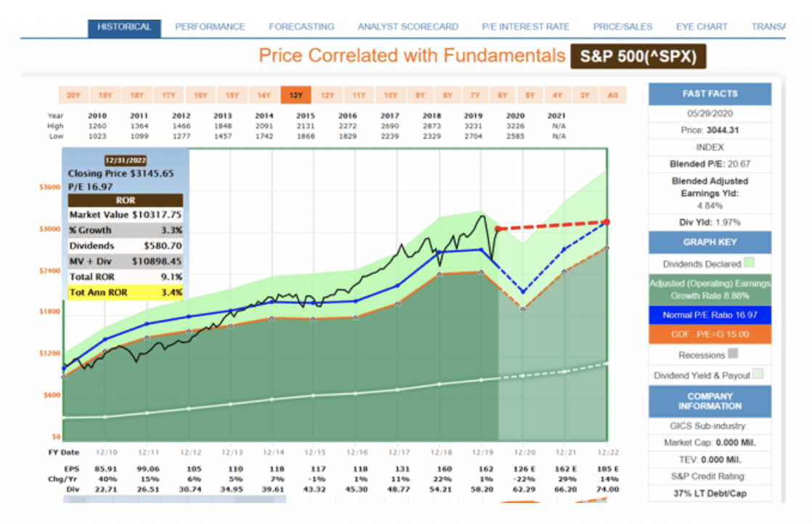The image size is (812, 524).
Task: Switch to the EYE CHART tab
Action: click(x=702, y=27)
